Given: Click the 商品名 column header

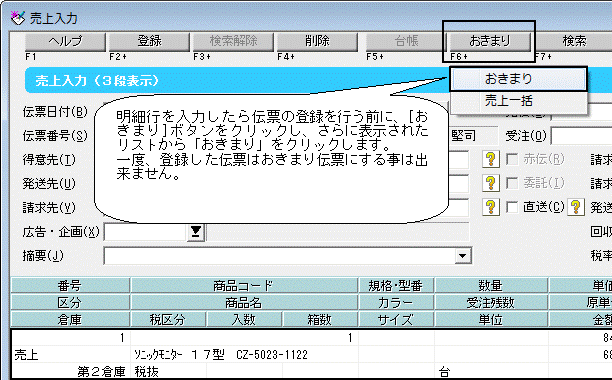Looking at the screenshot, I should (x=244, y=303).
